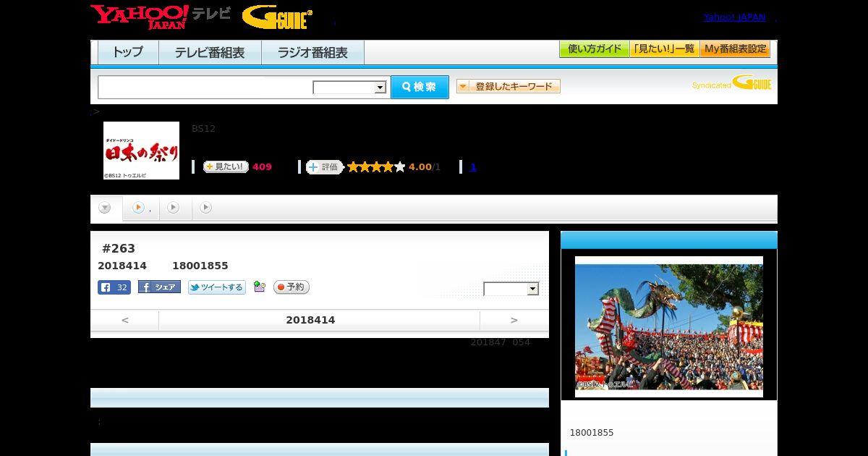This screenshot has width=868, height=456.
Task: Click the 4.00 rating score
Action: [420, 167]
